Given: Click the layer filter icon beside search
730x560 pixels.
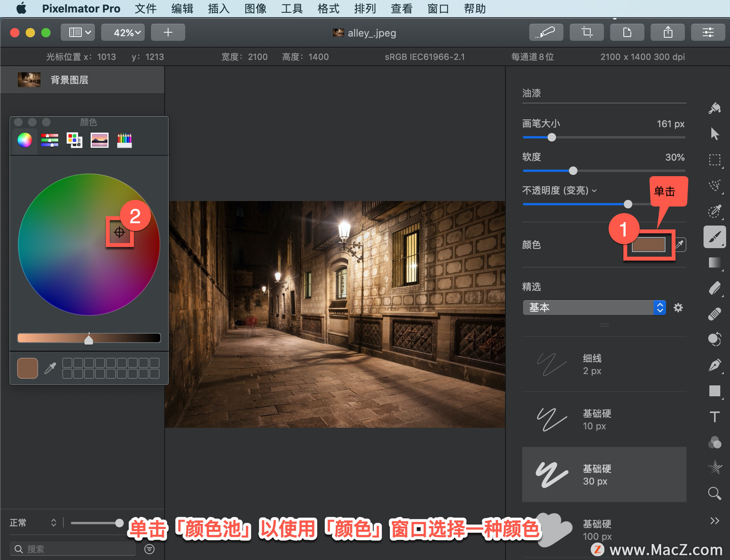Looking at the screenshot, I should coord(149,549).
